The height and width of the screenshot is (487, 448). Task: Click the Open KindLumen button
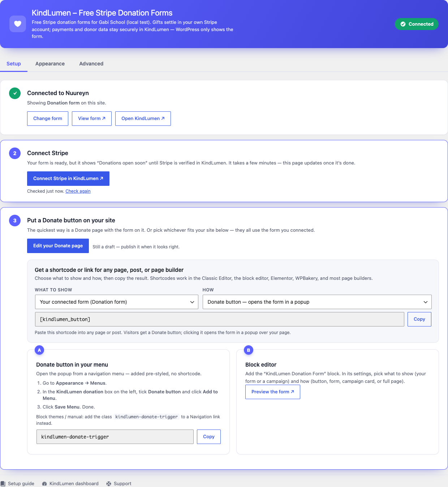point(143,119)
